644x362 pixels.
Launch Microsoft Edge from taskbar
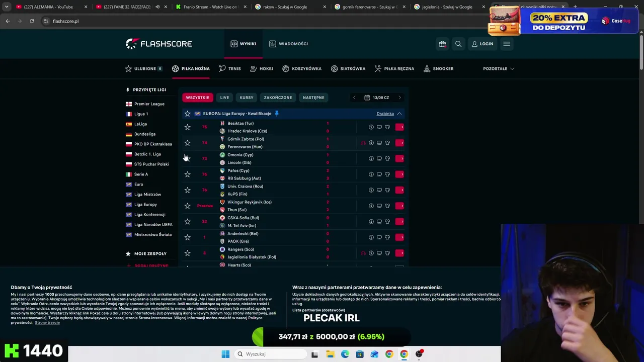click(x=345, y=354)
